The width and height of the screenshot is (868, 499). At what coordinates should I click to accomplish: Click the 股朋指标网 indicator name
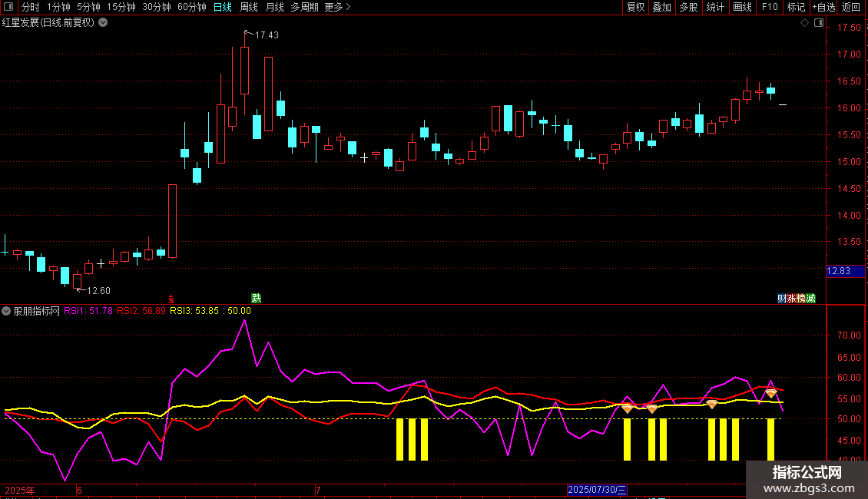(37, 311)
